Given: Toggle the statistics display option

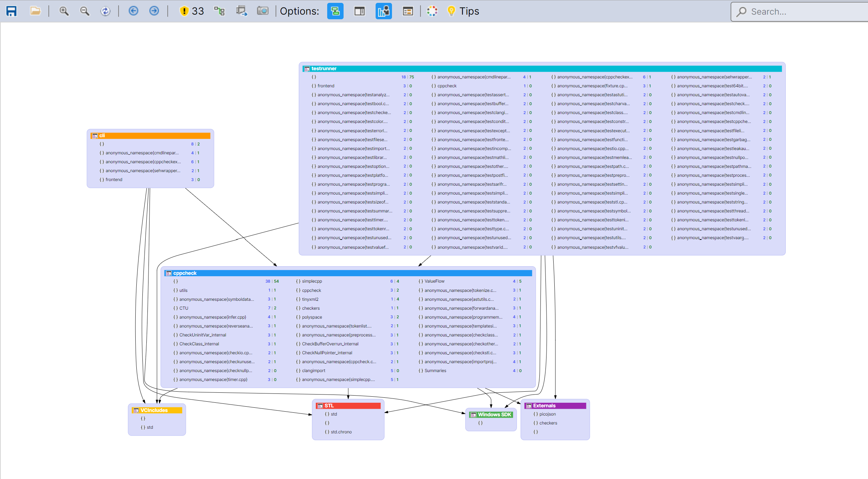Looking at the screenshot, I should [x=383, y=11].
